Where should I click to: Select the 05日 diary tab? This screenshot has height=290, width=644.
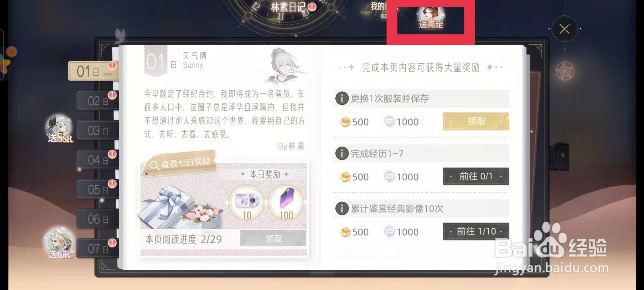point(97,189)
